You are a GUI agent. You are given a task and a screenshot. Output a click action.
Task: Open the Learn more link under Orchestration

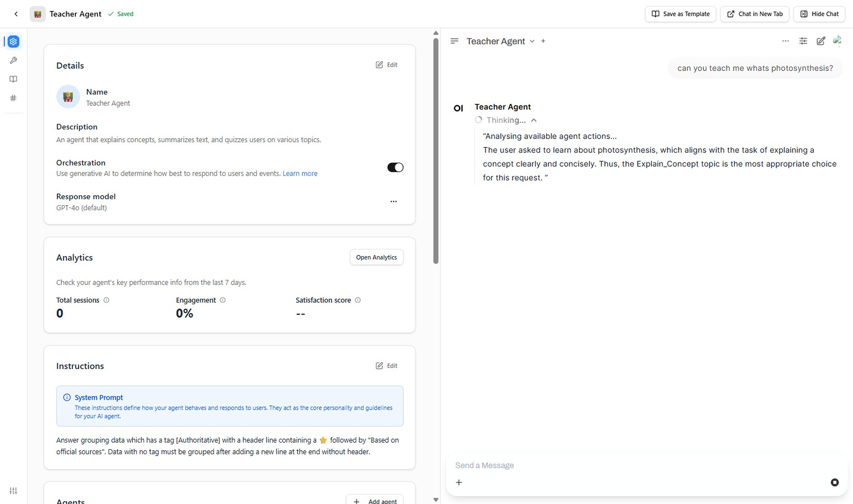tap(300, 173)
